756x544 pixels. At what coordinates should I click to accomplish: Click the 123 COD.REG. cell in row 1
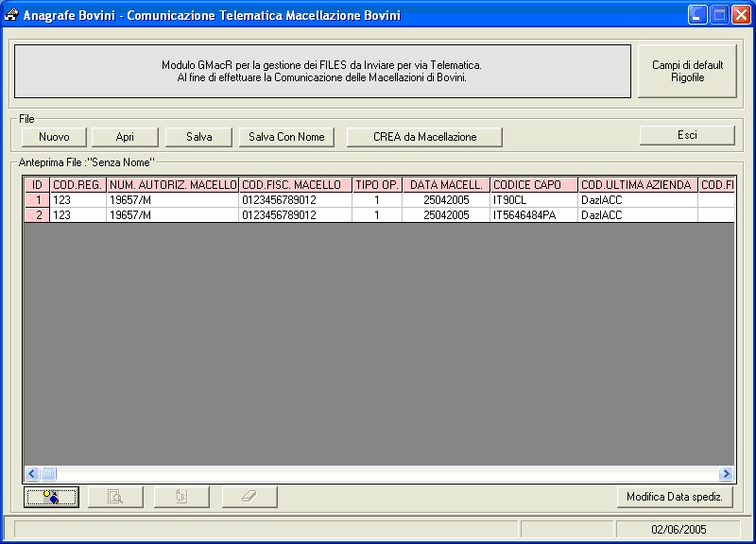click(77, 200)
